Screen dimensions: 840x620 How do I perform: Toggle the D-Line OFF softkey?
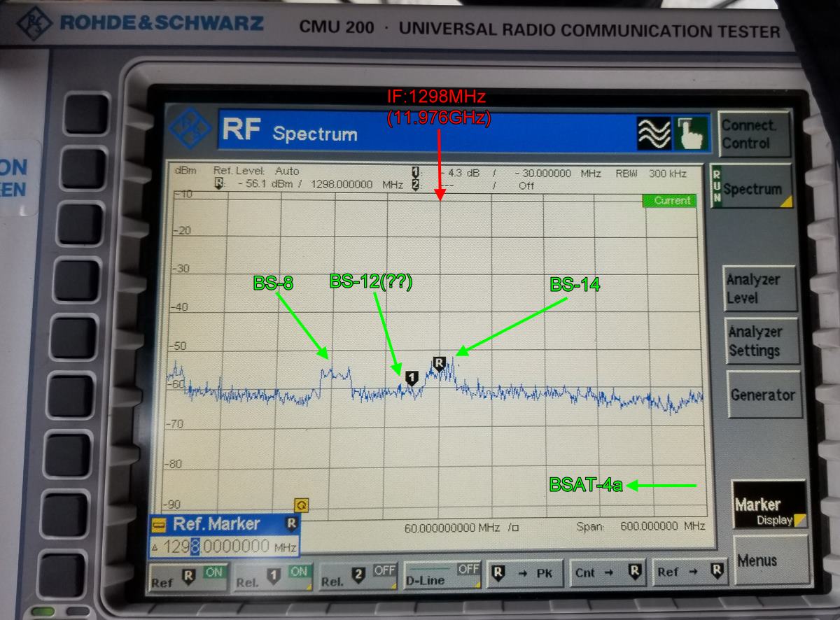tap(442, 576)
